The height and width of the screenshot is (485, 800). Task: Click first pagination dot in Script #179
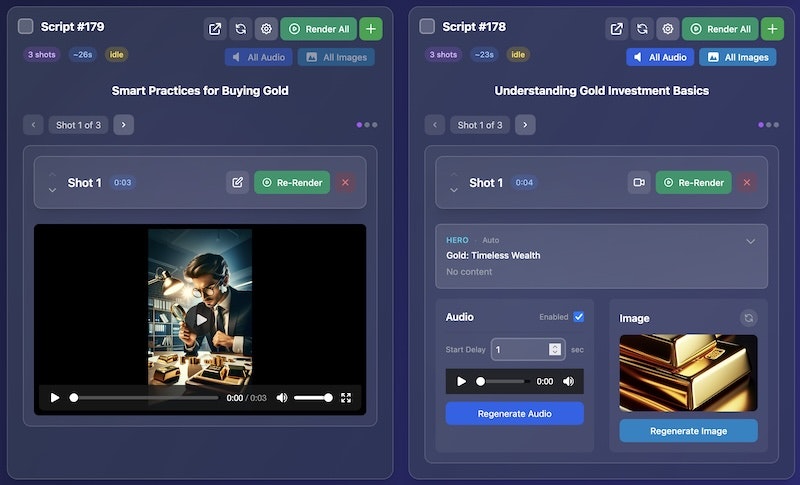(x=359, y=125)
